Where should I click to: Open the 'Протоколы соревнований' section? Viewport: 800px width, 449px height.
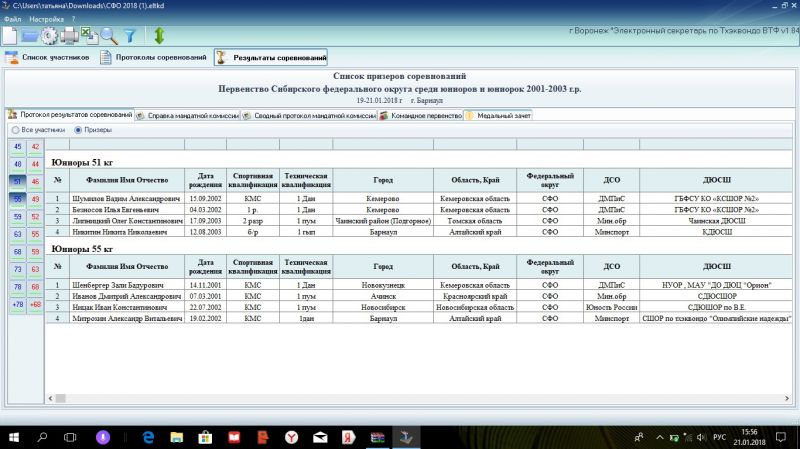tap(153, 58)
